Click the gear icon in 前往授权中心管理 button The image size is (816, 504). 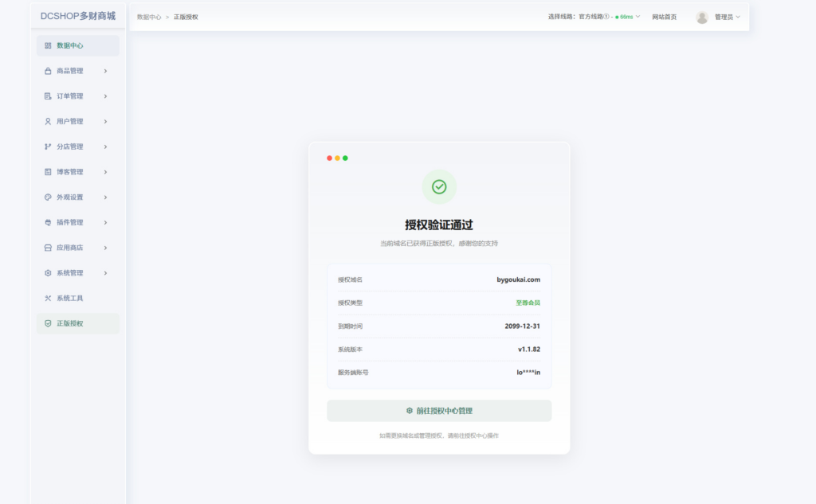pyautogui.click(x=410, y=411)
